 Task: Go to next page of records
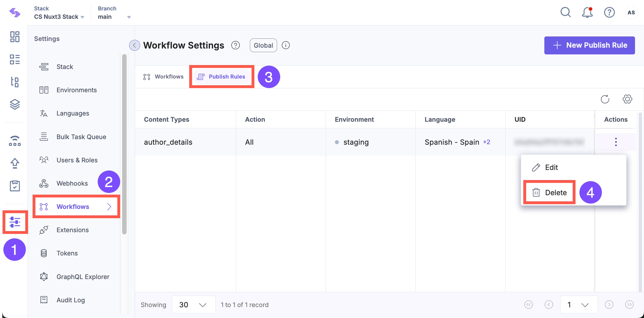(x=609, y=304)
